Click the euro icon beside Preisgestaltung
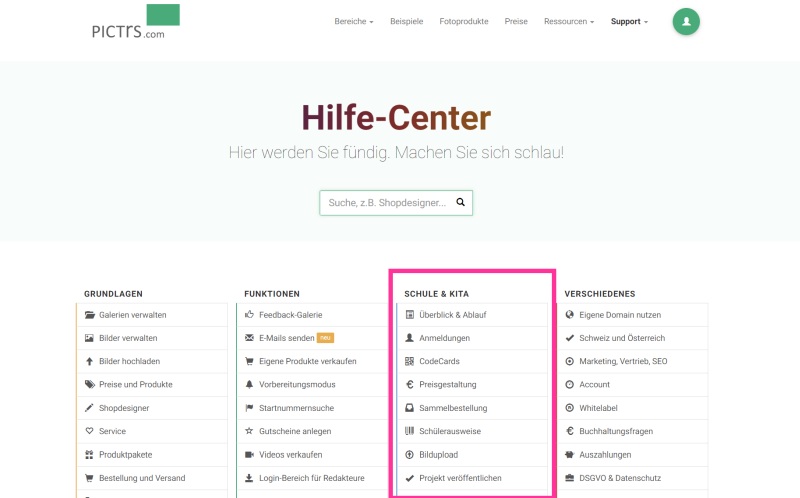The image size is (800, 498). [409, 384]
